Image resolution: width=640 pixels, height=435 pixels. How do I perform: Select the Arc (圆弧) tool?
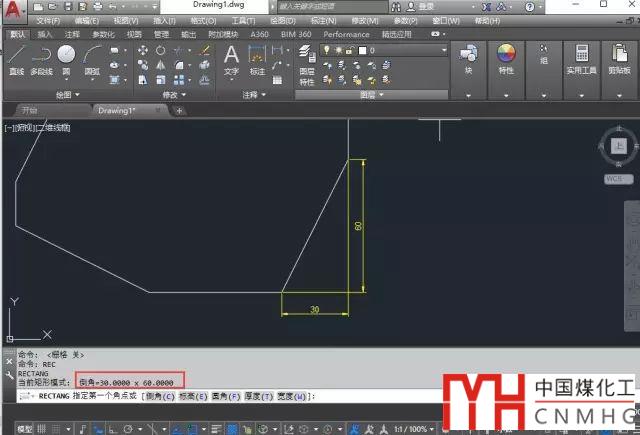click(x=92, y=56)
